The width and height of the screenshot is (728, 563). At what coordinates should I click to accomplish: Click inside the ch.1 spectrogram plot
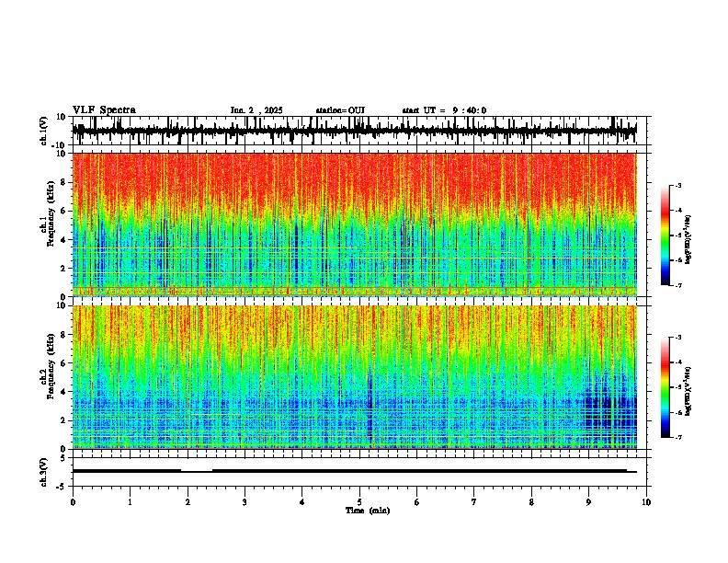pos(354,224)
